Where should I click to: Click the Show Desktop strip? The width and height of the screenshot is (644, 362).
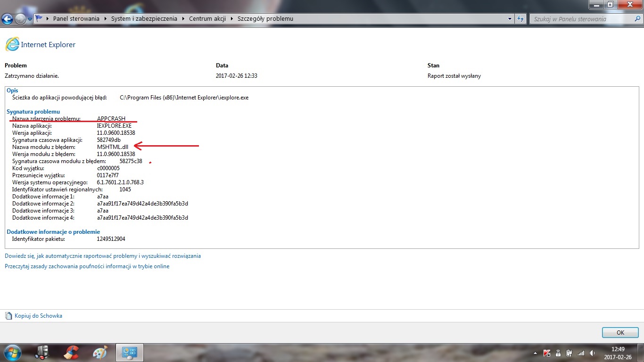tap(641, 353)
